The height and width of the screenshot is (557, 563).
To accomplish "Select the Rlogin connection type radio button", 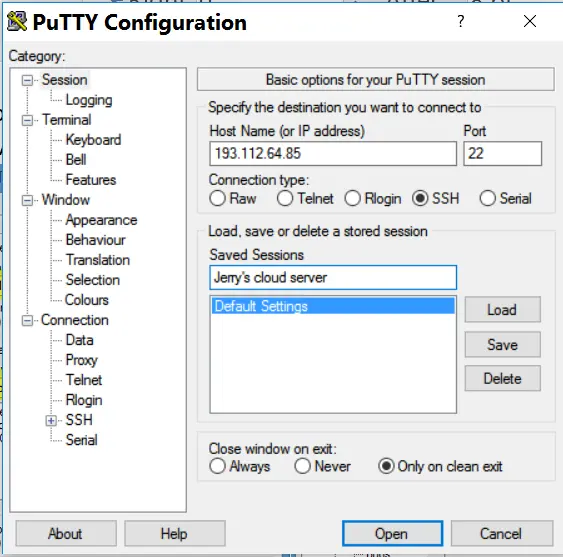I will [x=352, y=198].
